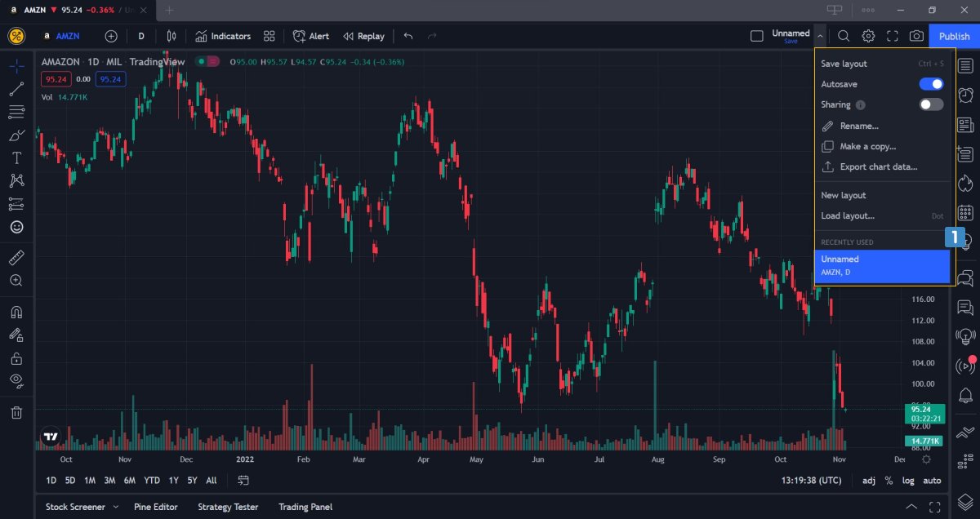Screen dimensions: 980x519
Task: Set chart interval to D
Action: click(x=141, y=36)
